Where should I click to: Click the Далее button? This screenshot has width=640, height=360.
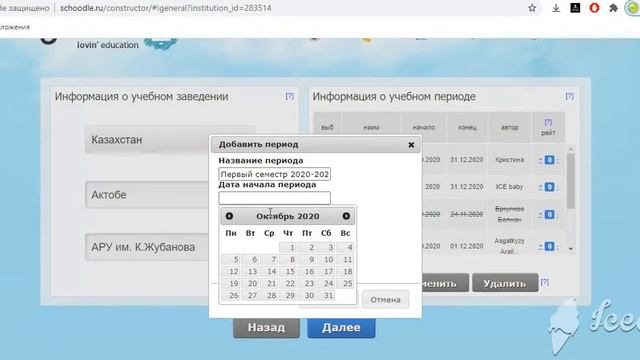point(341,327)
